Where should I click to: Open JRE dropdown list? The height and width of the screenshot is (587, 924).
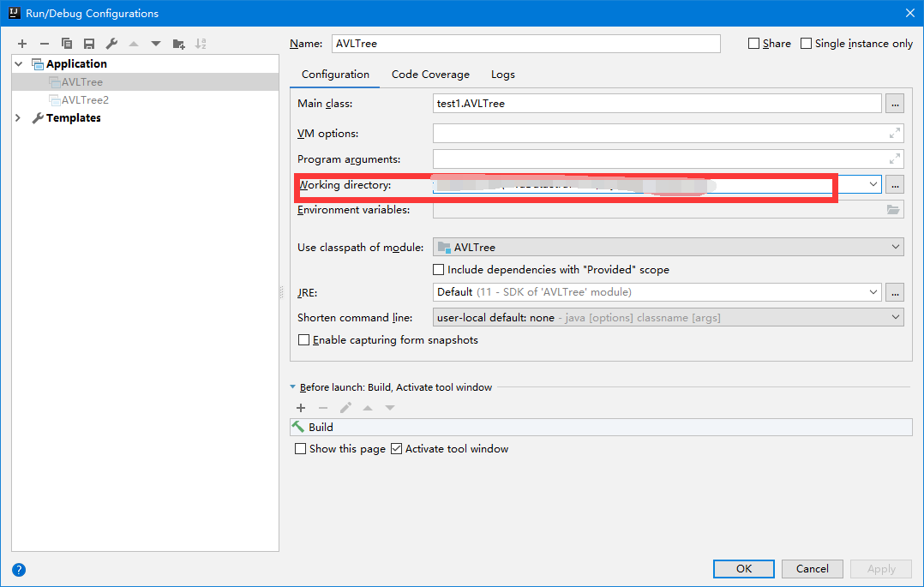[873, 291]
